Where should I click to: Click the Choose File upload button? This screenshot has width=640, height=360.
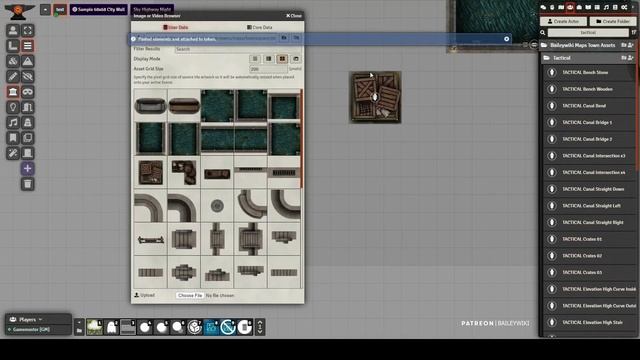pyautogui.click(x=190, y=295)
